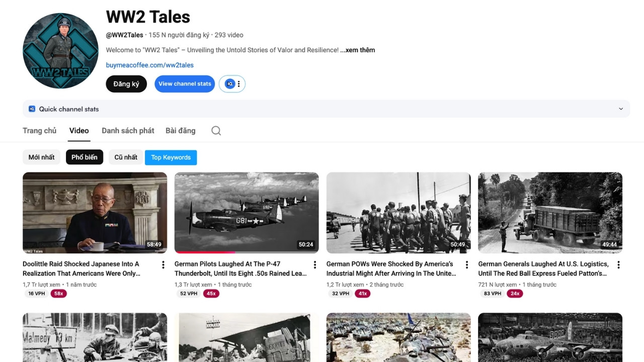Viewport: 644px width, 362px height.
Task: Click the vidIQ logo in Quick channel stats
Action: click(32, 109)
